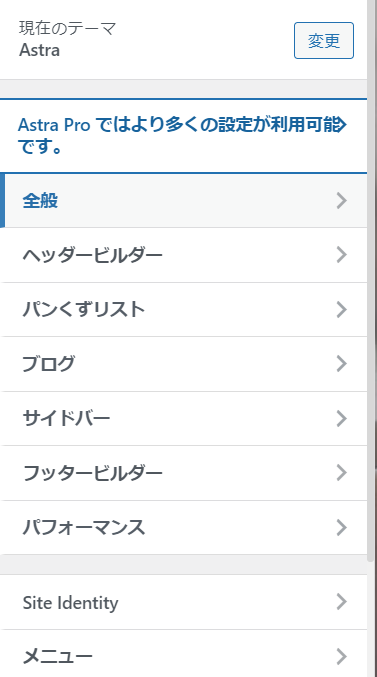The image size is (377, 677).
Task: Click the chevron beside パンくずリスト
Action: [x=341, y=310]
